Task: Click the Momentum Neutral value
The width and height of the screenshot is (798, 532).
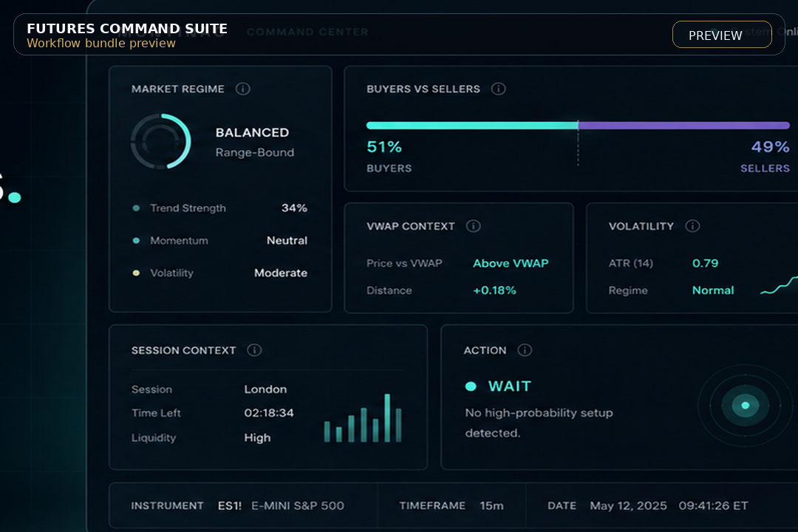Action: tap(287, 241)
